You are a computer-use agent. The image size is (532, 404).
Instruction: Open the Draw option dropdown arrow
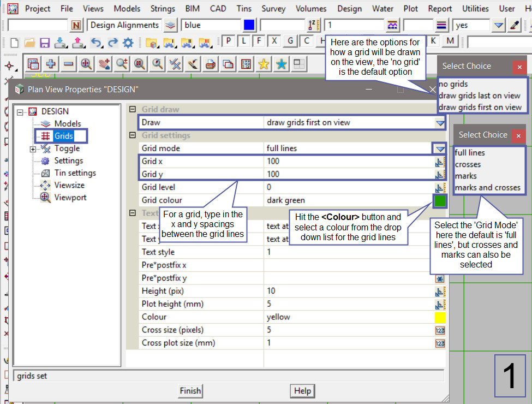440,123
